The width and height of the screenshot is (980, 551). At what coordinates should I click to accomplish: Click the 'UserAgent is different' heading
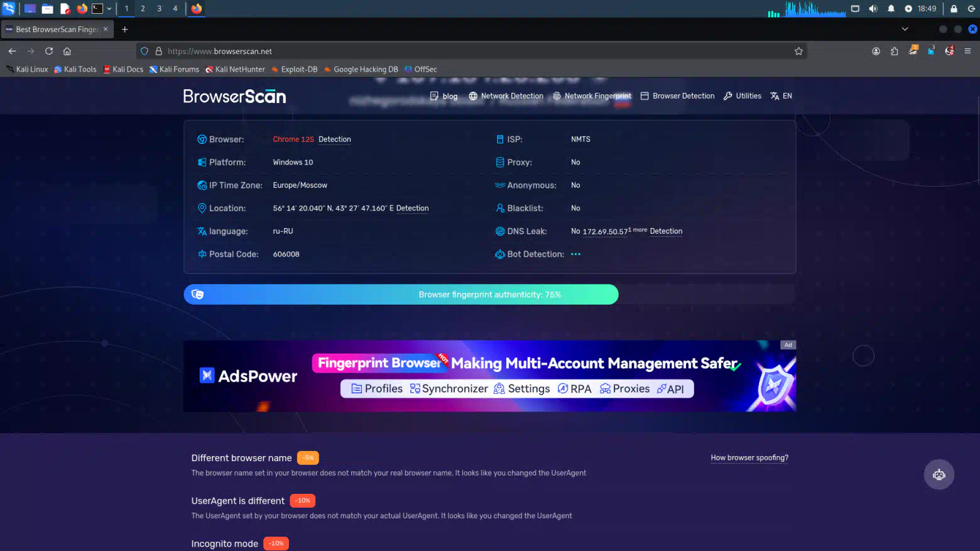(x=237, y=501)
